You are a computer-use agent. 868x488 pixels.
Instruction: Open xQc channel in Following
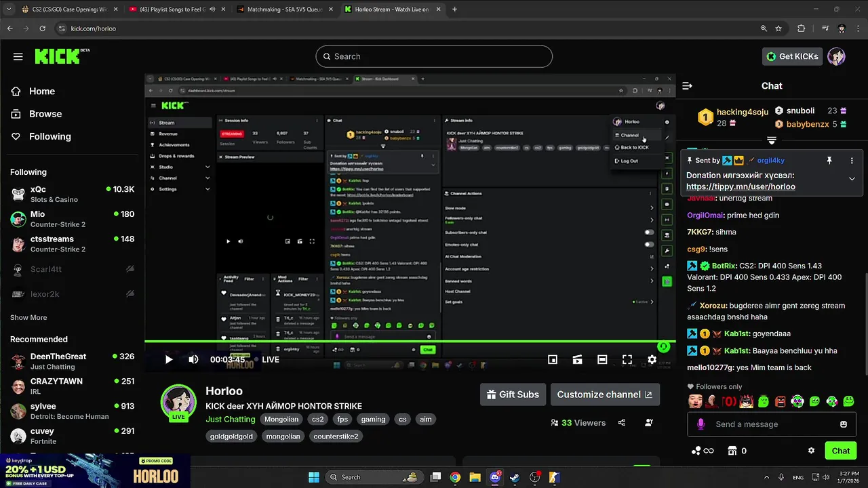[x=73, y=194]
